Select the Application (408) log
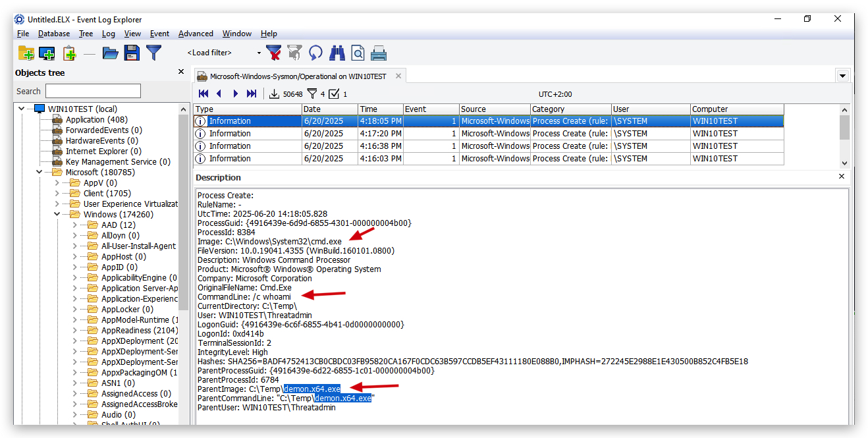Screen dimensions: 868x438 [x=97, y=119]
